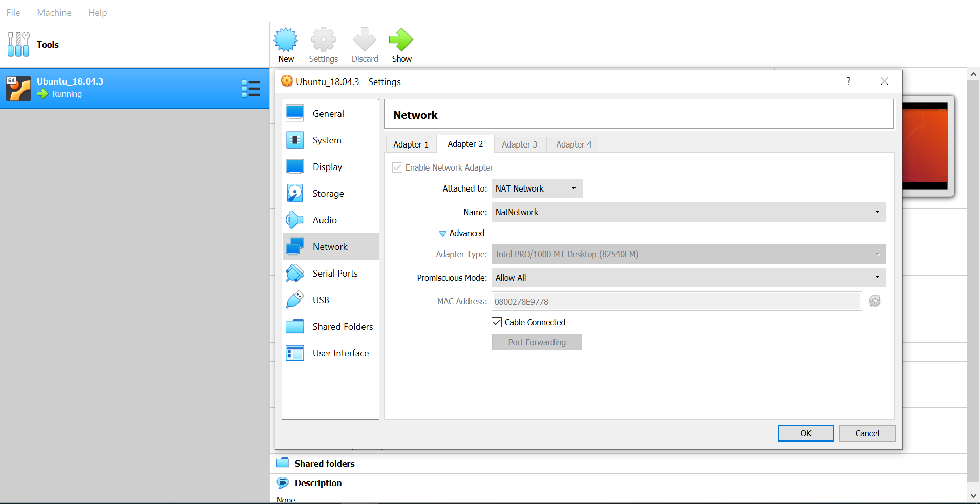Open Serial Ports settings
Viewport: 980px width, 504px height.
click(x=295, y=273)
